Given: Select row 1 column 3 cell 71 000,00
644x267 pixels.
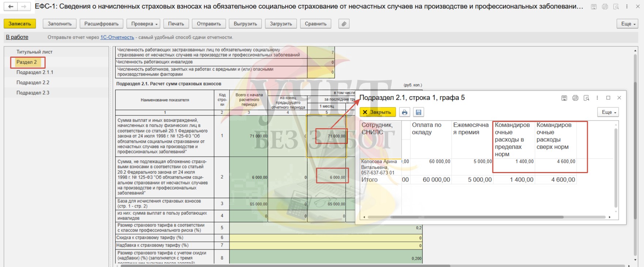Looking at the screenshot, I should tap(249, 136).
